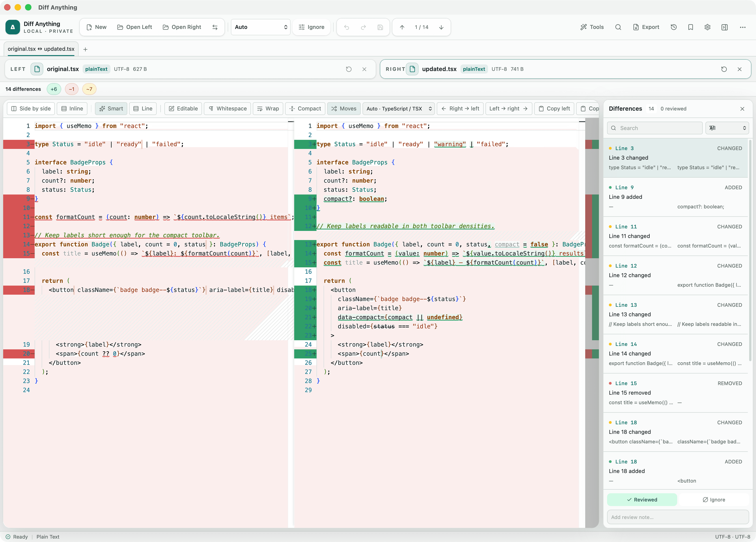Toggle Moves detection

[344, 109]
